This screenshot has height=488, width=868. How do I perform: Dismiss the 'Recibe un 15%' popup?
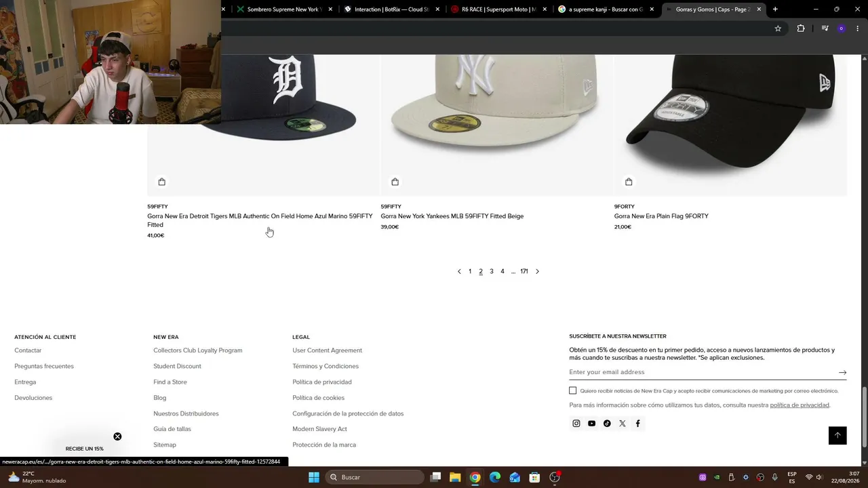(x=117, y=436)
